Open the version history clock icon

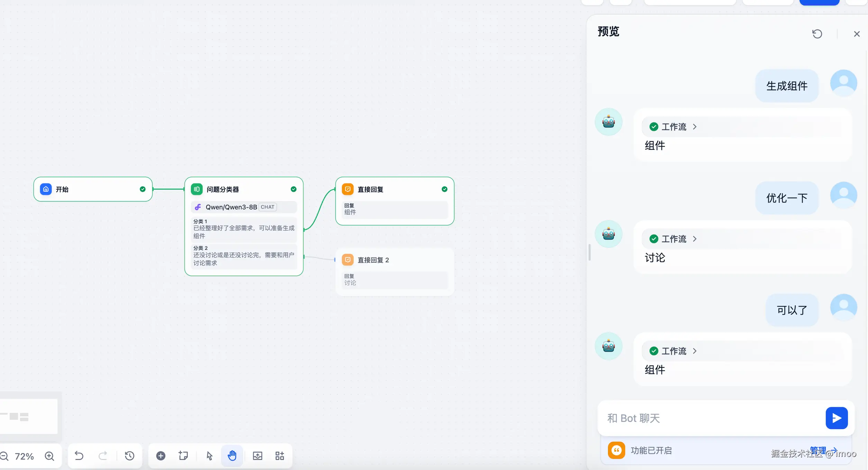pos(130,456)
